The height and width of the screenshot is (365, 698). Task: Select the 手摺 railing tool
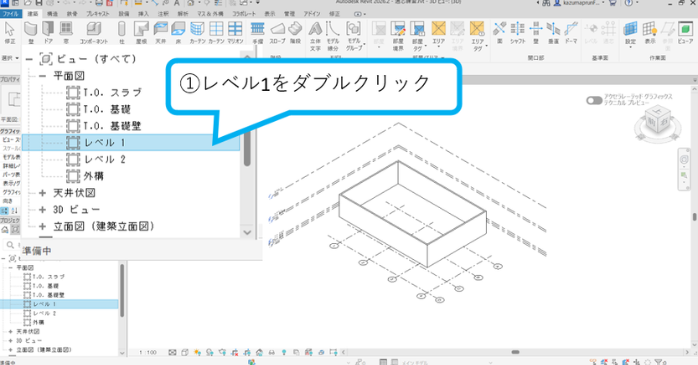[257, 32]
